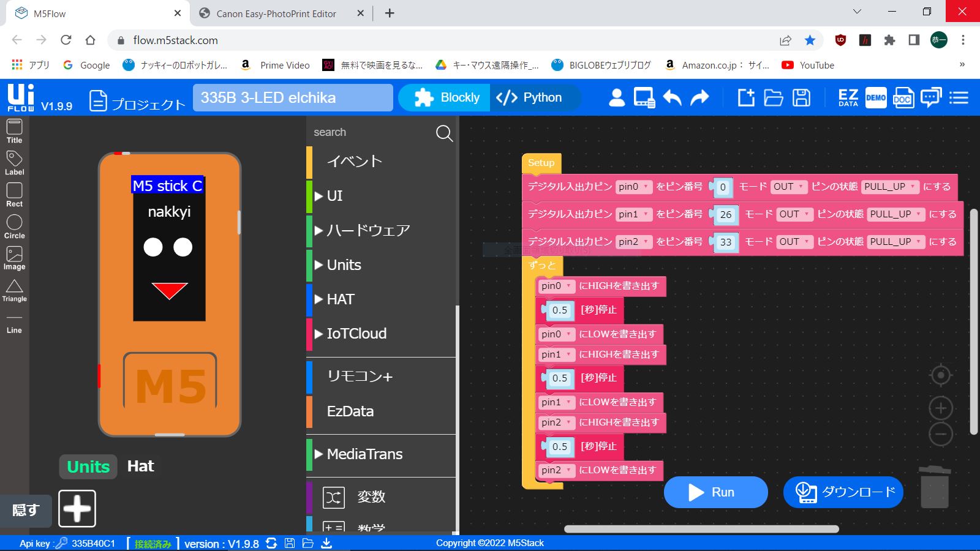The image size is (980, 551).
Task: Toggle the 隠す hide panel button
Action: pos(26,510)
